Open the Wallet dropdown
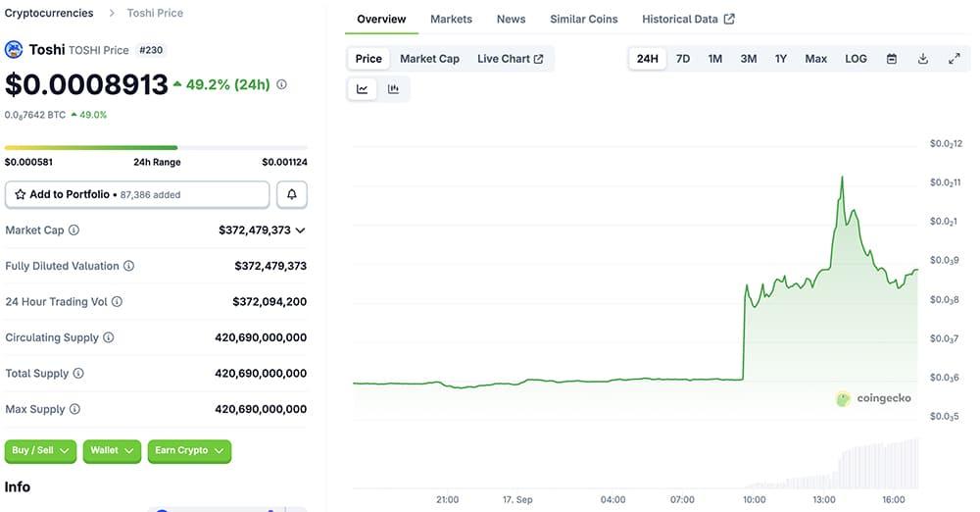The width and height of the screenshot is (980, 512). tap(113, 451)
